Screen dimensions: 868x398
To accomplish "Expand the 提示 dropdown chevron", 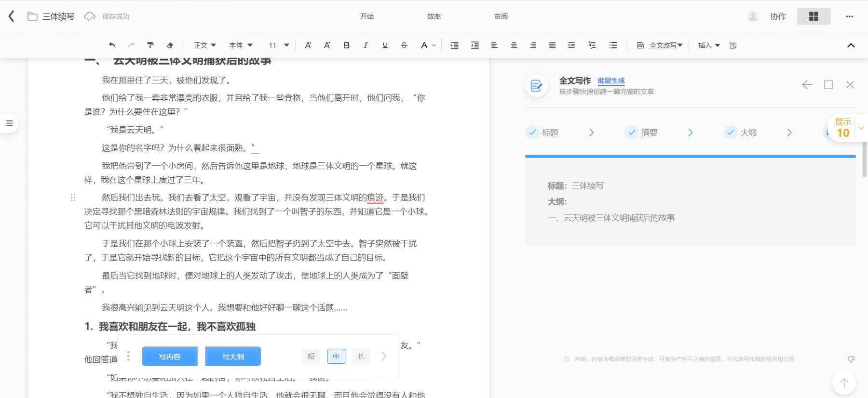I will point(861,128).
